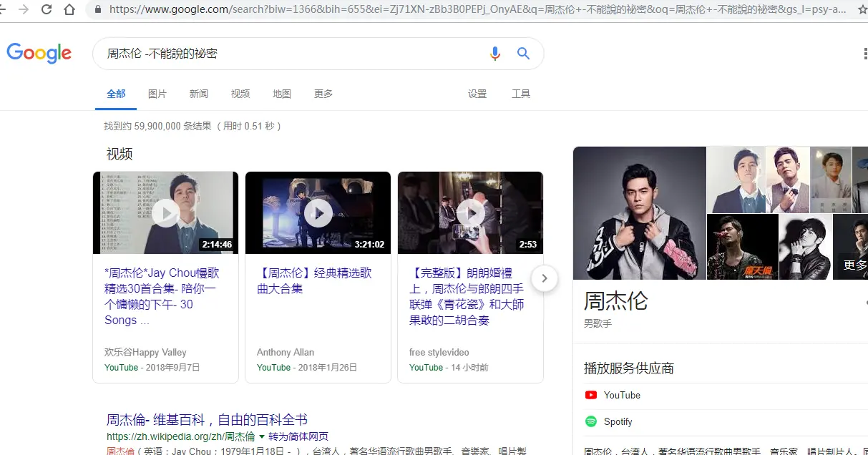Viewport: 868px width, 455px height.
Task: Open large Jay Chou portrait in knowledge panel
Action: pyautogui.click(x=640, y=213)
